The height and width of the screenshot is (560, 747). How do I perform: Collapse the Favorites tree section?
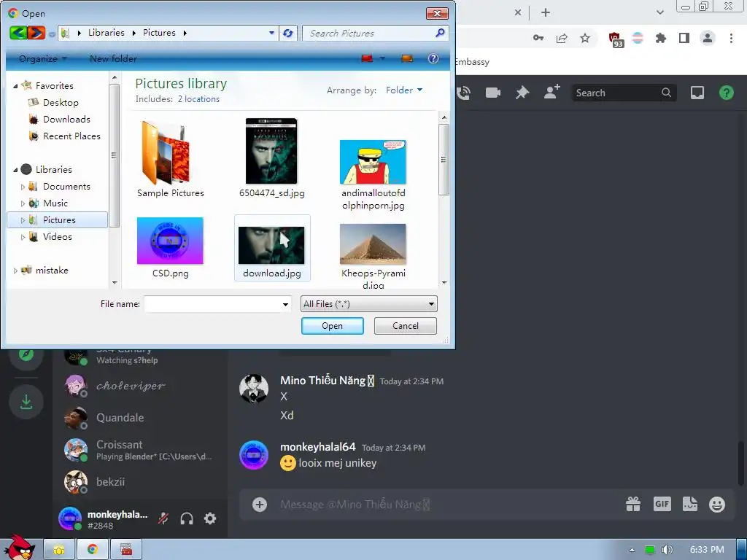tap(15, 86)
